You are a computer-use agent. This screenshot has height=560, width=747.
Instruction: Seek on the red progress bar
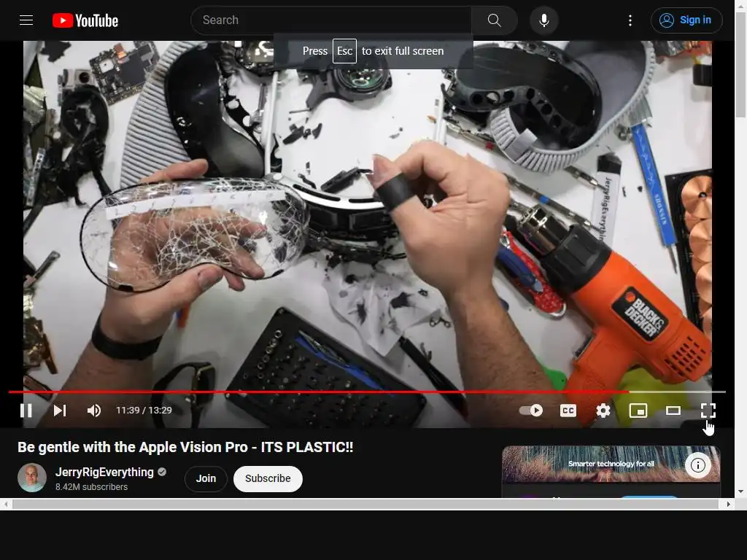pyautogui.click(x=367, y=392)
